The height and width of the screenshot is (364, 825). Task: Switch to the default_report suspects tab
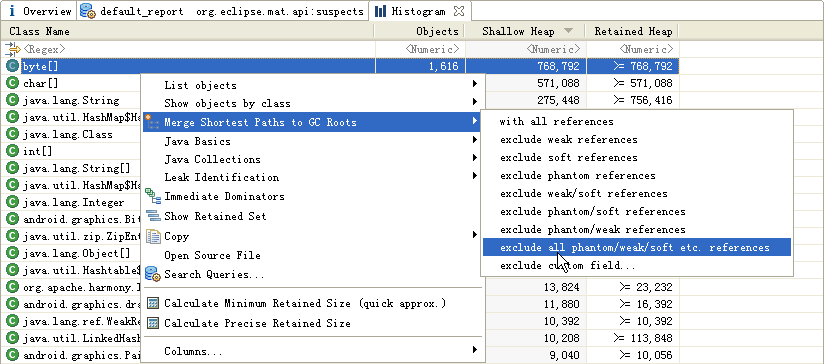point(224,11)
